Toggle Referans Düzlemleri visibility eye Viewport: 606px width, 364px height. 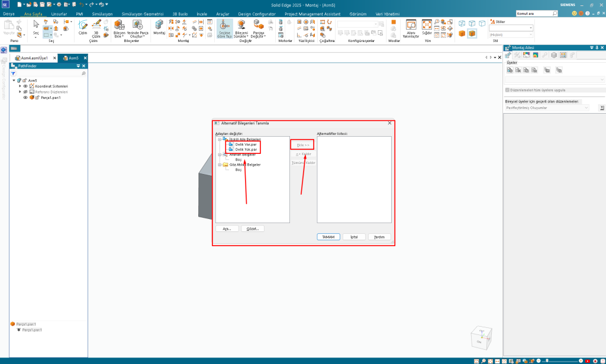[25, 92]
